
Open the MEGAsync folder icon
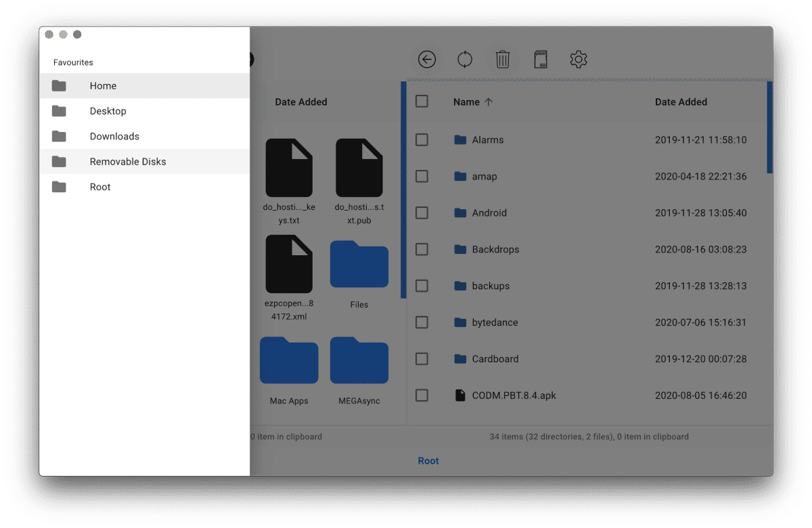pyautogui.click(x=359, y=360)
